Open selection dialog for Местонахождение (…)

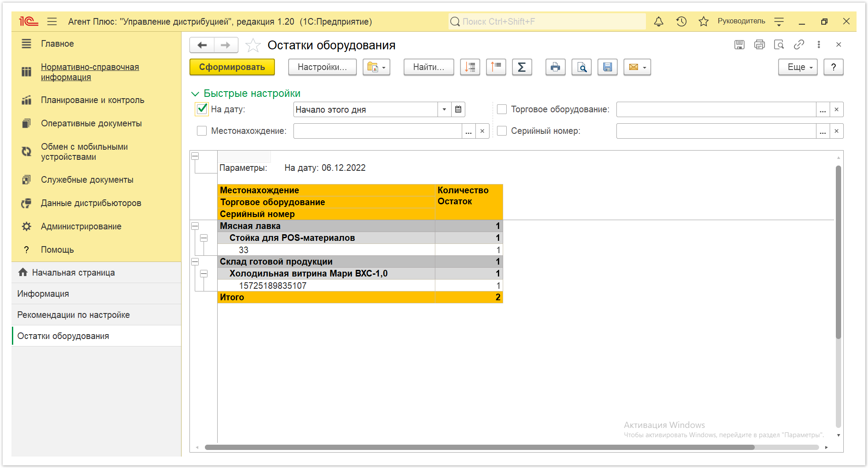468,131
